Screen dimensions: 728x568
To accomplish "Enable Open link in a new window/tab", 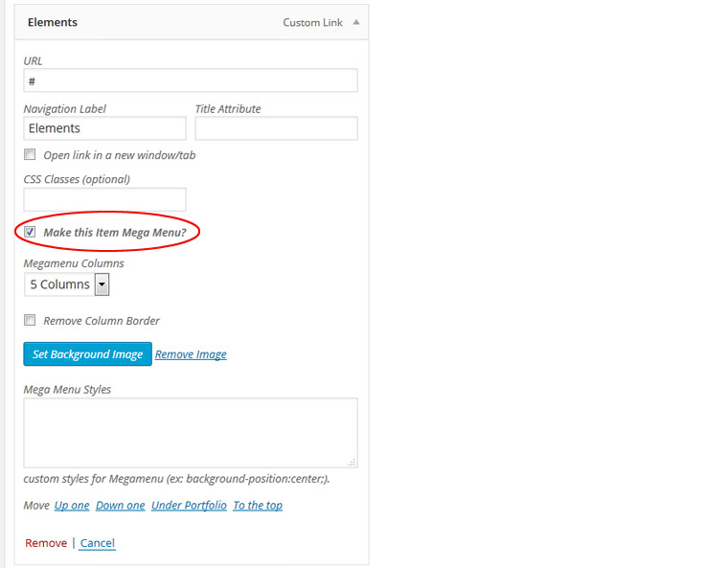I will [31, 154].
